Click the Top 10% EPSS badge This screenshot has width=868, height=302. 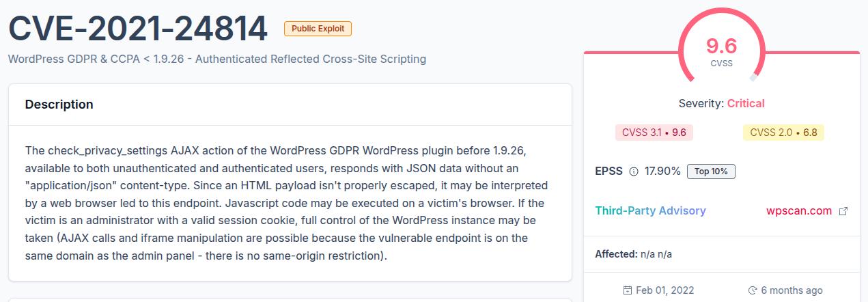click(x=711, y=171)
